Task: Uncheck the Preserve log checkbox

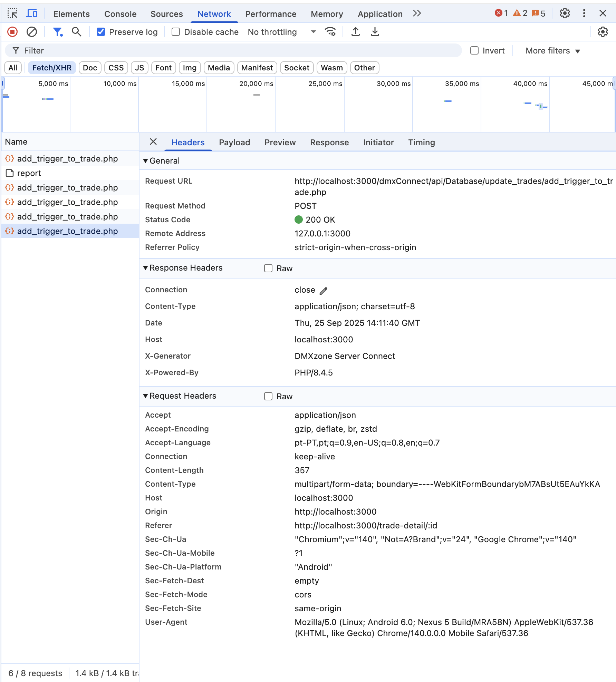Action: pyautogui.click(x=101, y=32)
